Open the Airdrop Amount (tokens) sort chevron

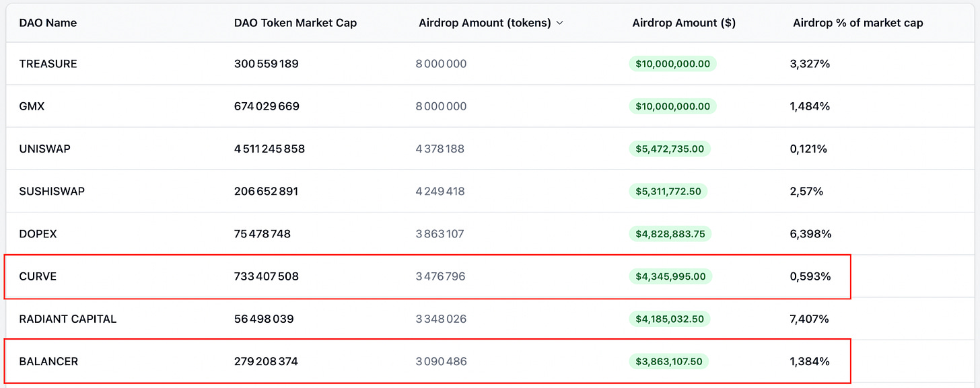(x=560, y=23)
